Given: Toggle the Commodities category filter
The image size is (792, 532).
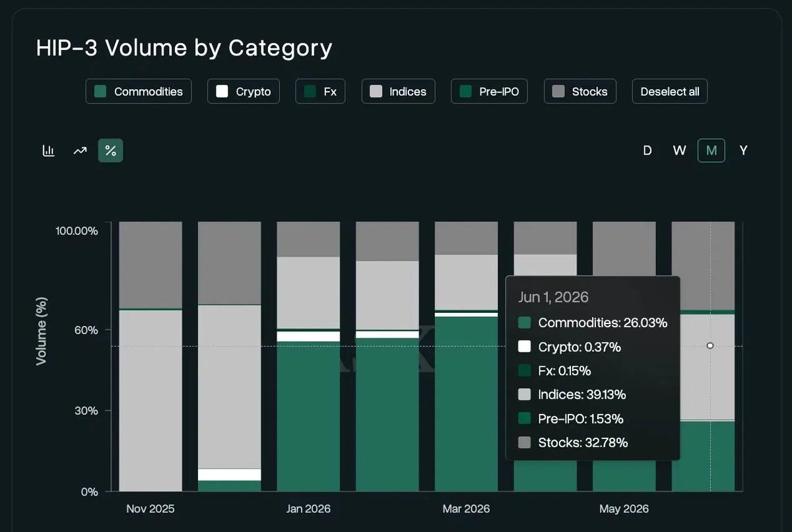Looking at the screenshot, I should [x=139, y=92].
